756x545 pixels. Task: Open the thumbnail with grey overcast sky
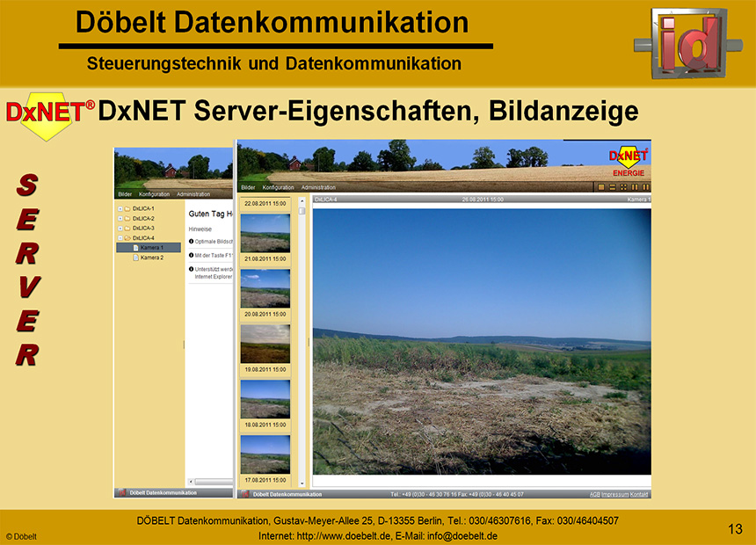point(265,344)
